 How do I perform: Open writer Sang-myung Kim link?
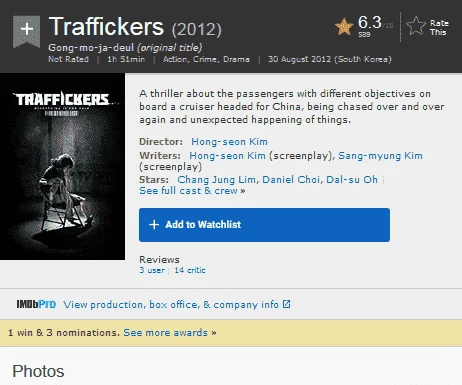[380, 156]
